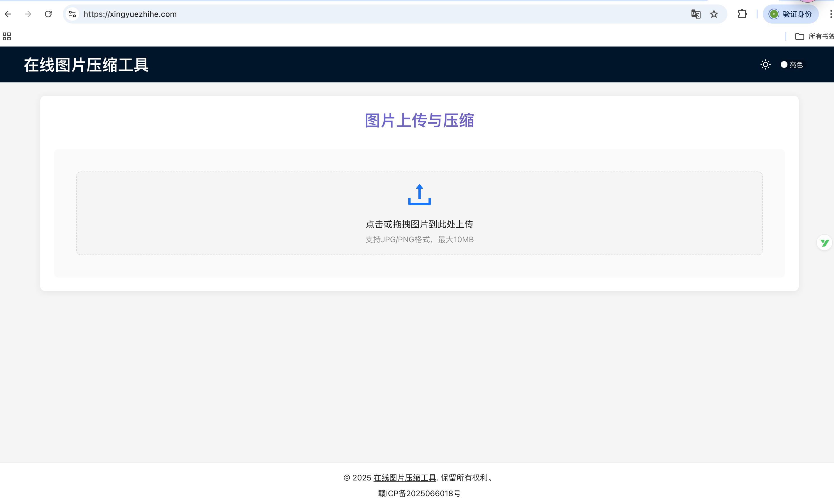Bookmark this page with star icon
834x504 pixels.
714,14
